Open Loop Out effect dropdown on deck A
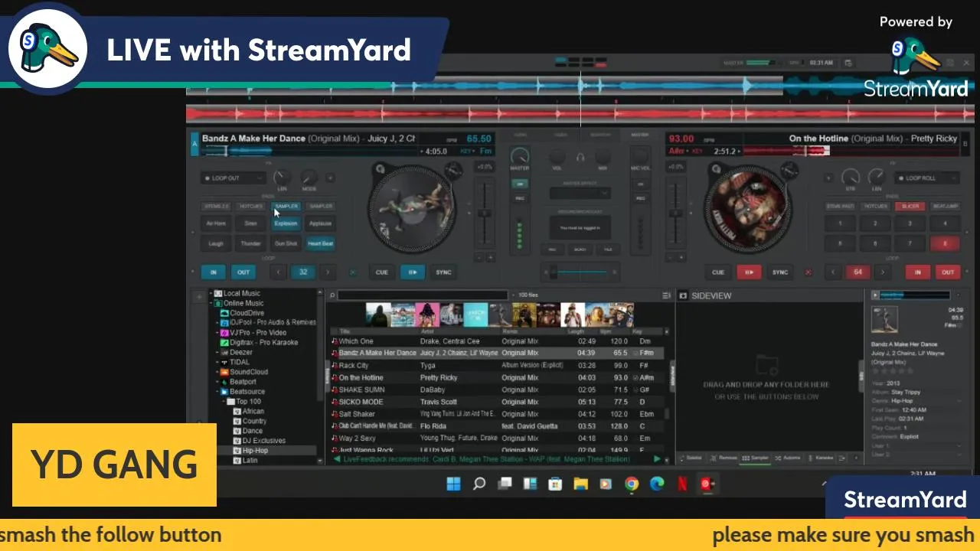 coord(233,178)
